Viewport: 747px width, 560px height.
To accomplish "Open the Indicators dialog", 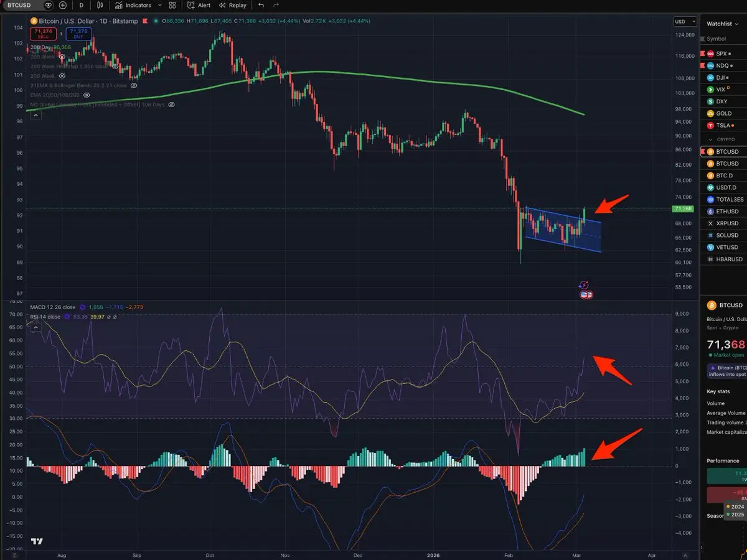I will 133,5.
